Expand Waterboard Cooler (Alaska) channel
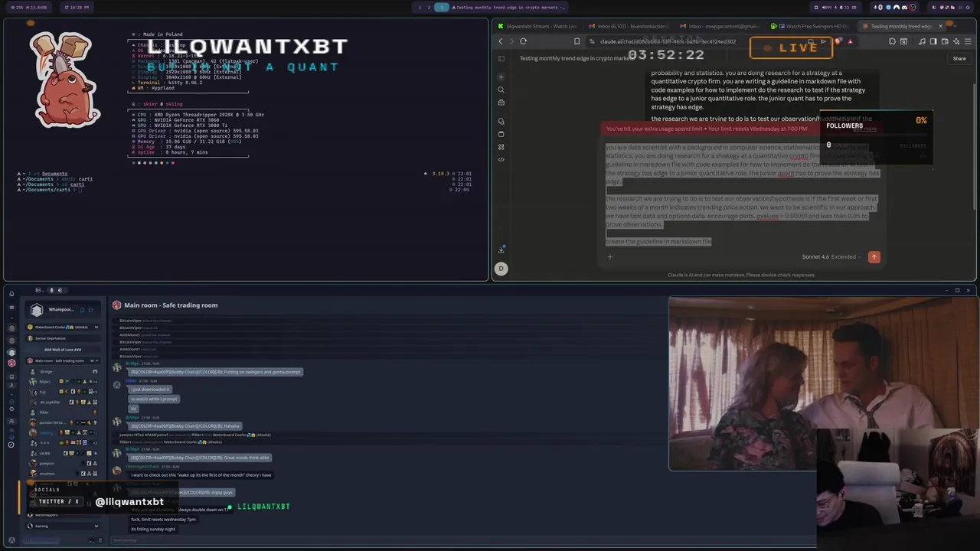The width and height of the screenshot is (980, 551). click(64, 327)
